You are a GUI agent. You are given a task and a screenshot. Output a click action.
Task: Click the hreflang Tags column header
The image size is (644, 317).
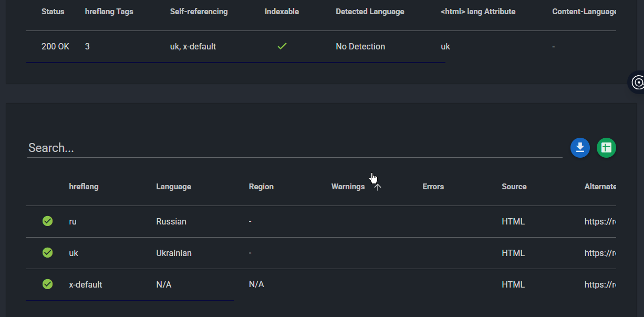pos(109,12)
